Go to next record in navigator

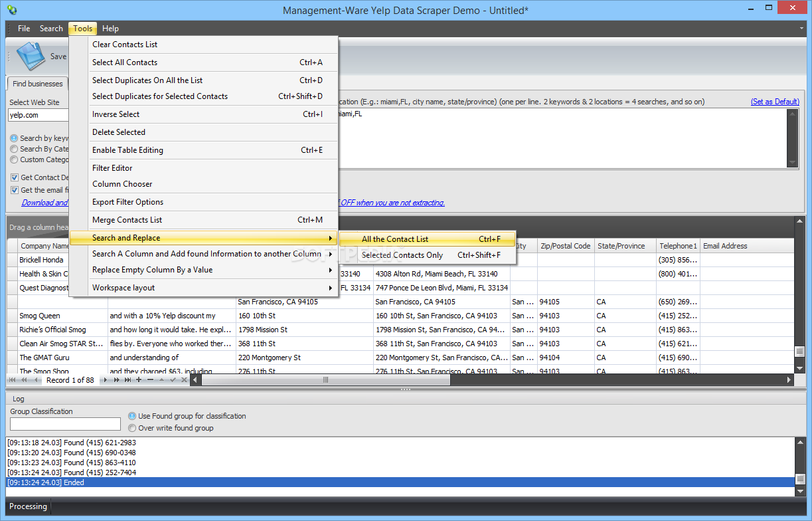pyautogui.click(x=107, y=380)
